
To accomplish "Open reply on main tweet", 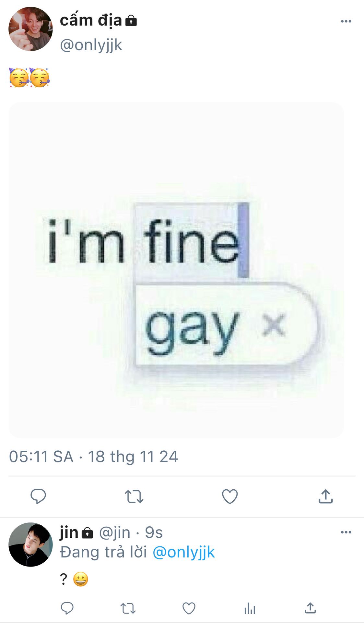I will pyautogui.click(x=38, y=496).
